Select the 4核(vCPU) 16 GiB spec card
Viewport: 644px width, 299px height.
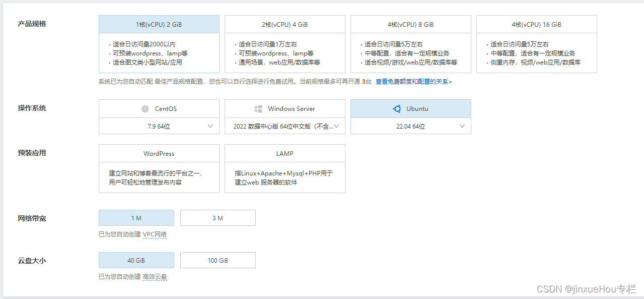tap(537, 44)
